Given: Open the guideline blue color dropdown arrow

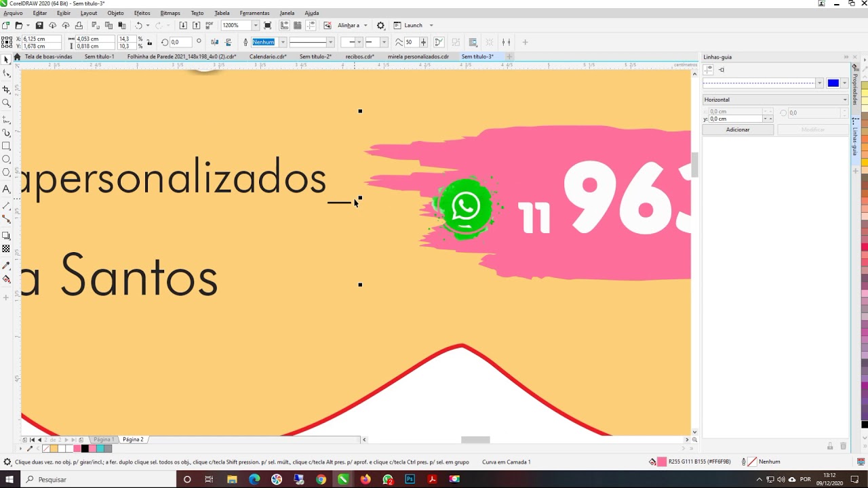Looking at the screenshot, I should [844, 83].
